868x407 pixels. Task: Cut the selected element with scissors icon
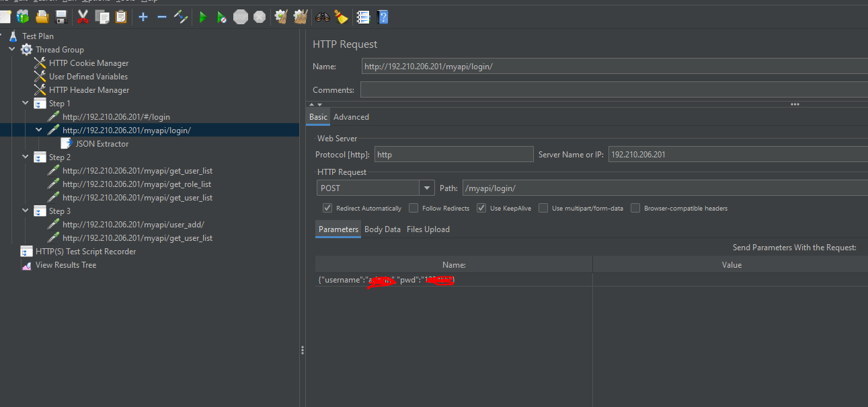click(83, 17)
